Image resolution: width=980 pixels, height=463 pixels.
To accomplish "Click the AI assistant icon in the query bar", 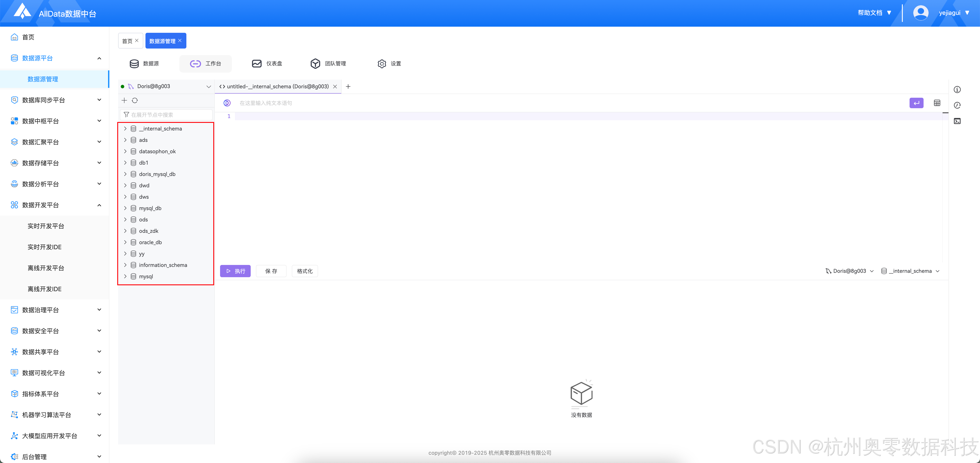I will 227,103.
